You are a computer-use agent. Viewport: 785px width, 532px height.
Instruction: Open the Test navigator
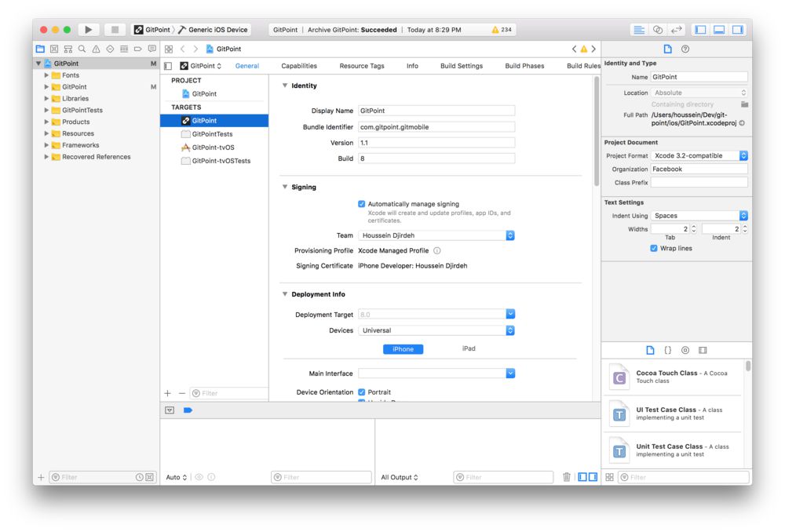click(x=110, y=49)
